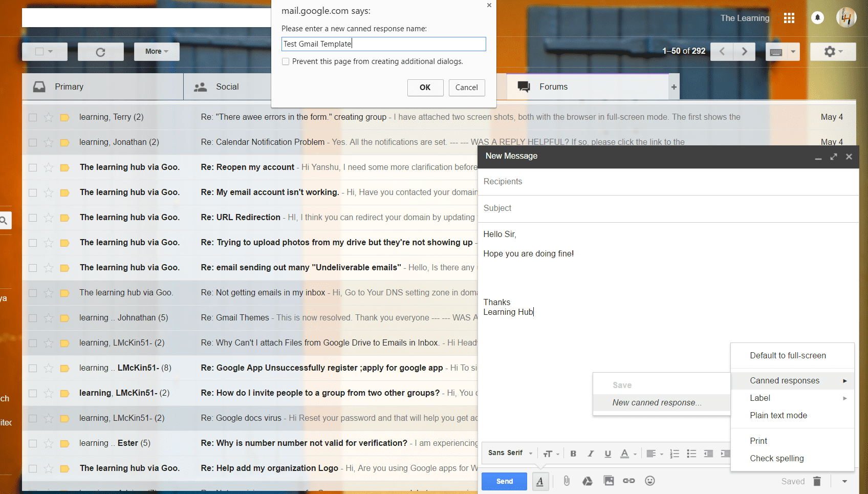Open the Google apps grid
Screen dimensions: 868x494
(789, 18)
